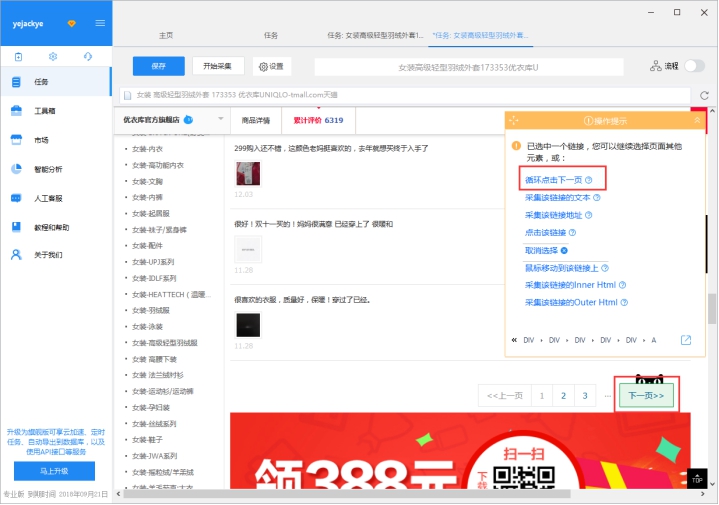Open the black review photo thumbnail
The height and width of the screenshot is (505, 719).
tap(248, 325)
